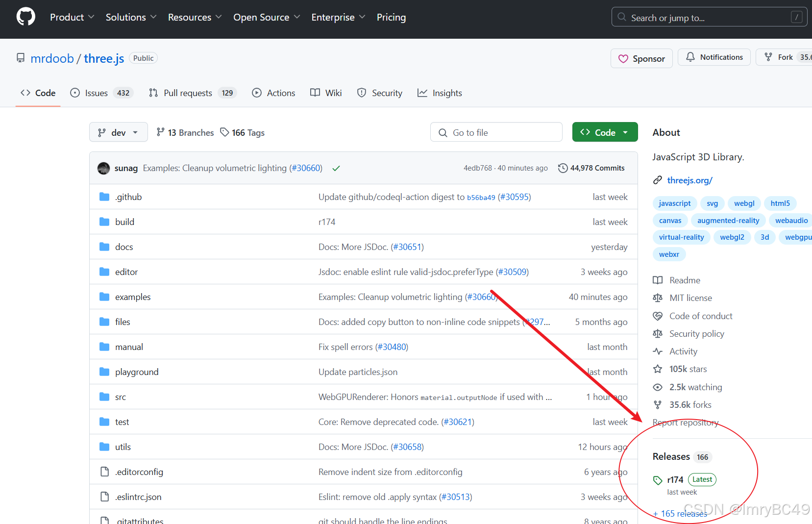Open the playground folder
The width and height of the screenshot is (812, 524).
[x=137, y=372]
